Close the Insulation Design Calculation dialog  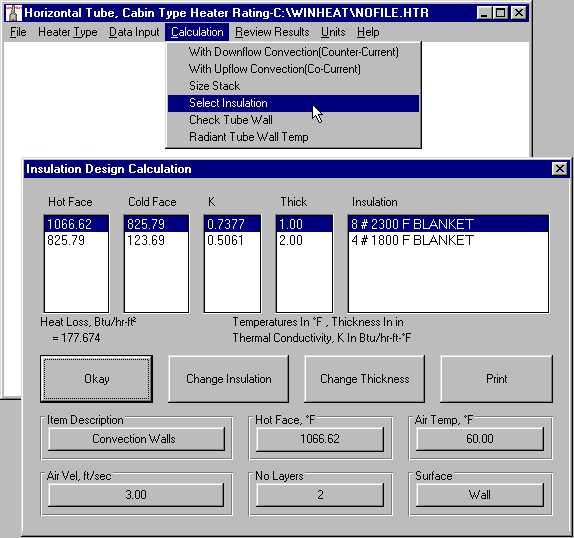(559, 169)
